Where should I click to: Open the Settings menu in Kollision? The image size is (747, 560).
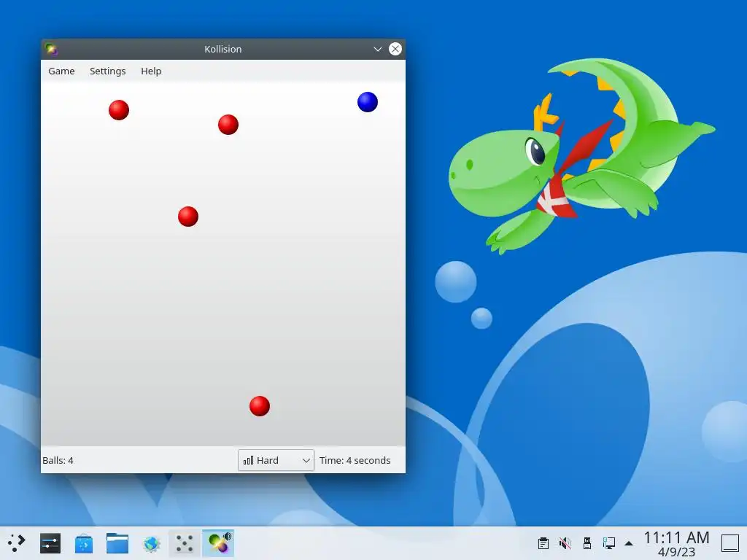[x=108, y=71]
